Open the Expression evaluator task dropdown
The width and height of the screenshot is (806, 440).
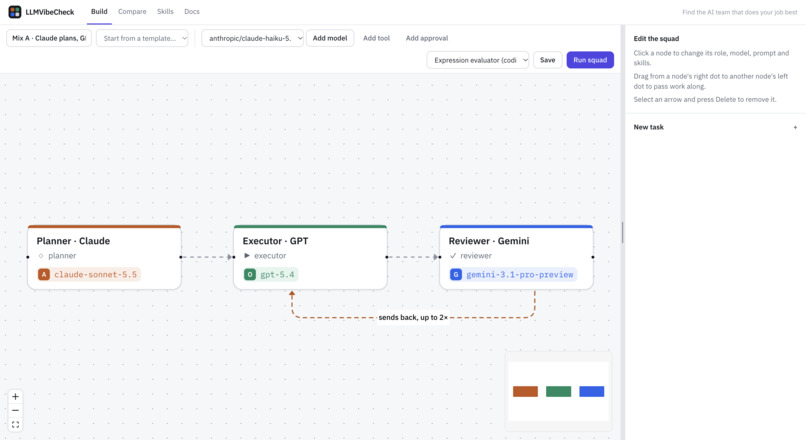pyautogui.click(x=478, y=60)
